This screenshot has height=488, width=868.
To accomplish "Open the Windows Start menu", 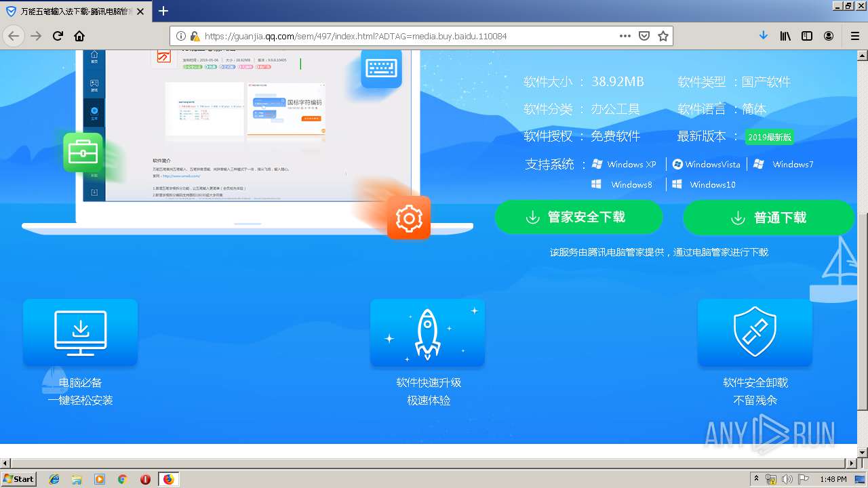I will (x=18, y=479).
